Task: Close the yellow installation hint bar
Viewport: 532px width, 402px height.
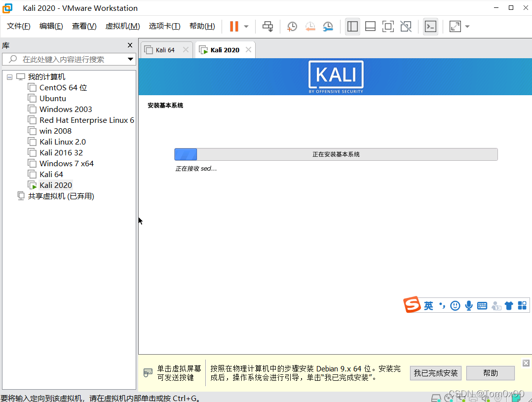Action: (526, 364)
